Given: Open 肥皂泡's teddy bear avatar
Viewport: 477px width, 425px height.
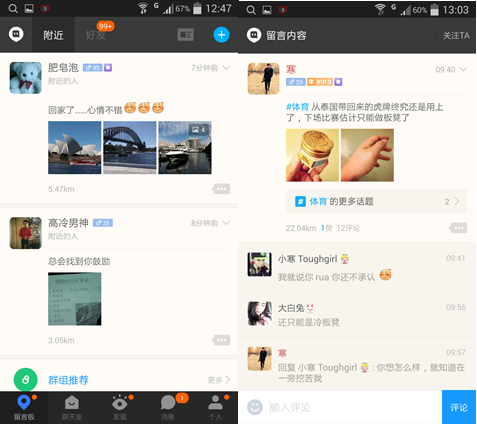Looking at the screenshot, I should [x=26, y=78].
